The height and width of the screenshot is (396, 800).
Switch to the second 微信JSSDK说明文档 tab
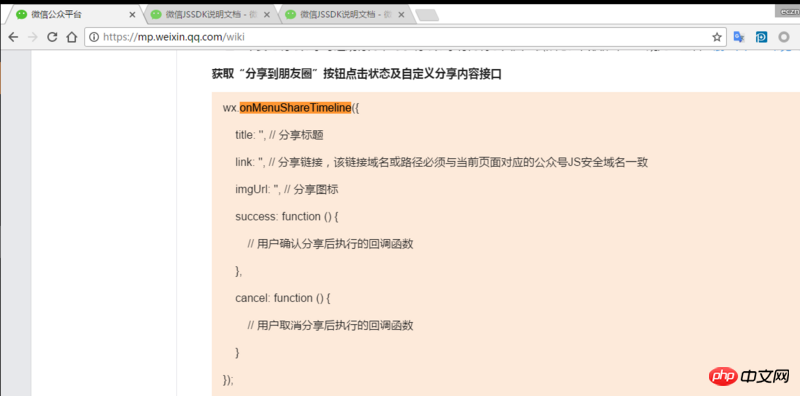(x=211, y=15)
